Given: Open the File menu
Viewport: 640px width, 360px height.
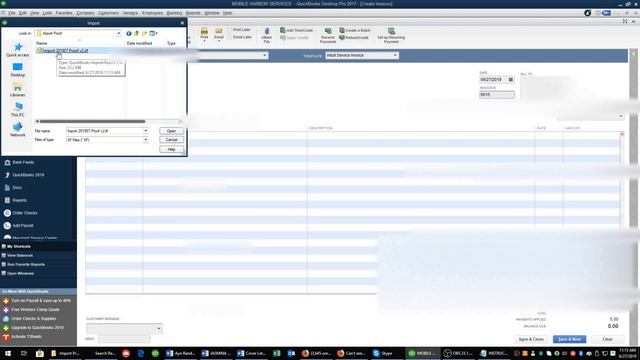Looking at the screenshot, I should point(12,13).
